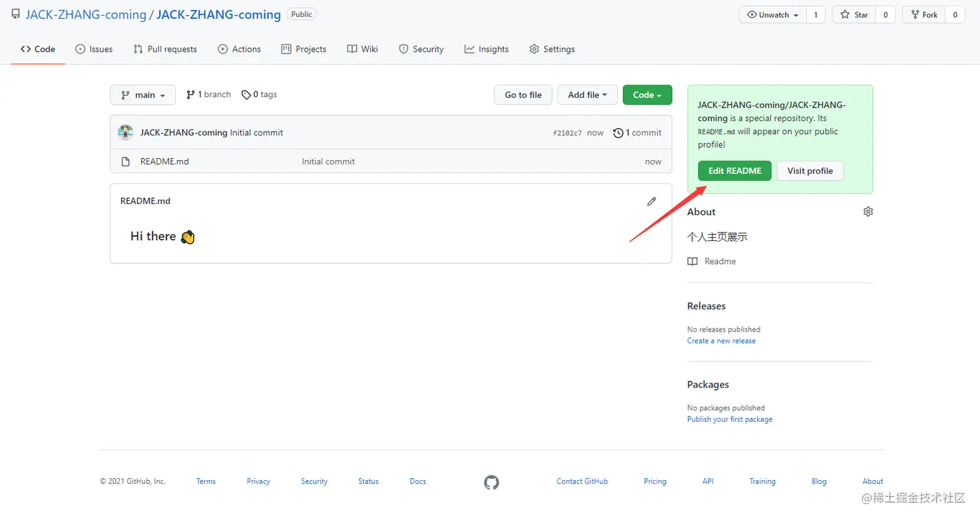Open the bold JACK-ZHANG-coming repository name link

click(219, 14)
